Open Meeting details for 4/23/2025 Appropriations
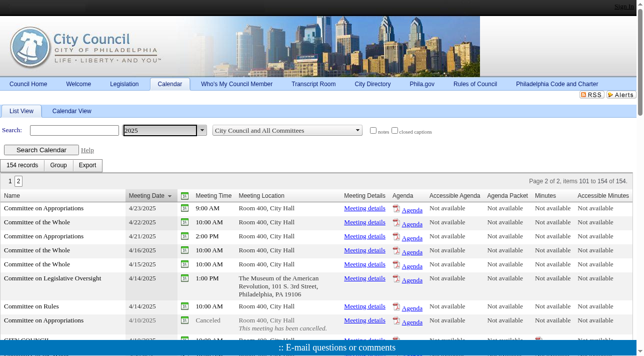The width and height of the screenshot is (644, 356). [364, 208]
